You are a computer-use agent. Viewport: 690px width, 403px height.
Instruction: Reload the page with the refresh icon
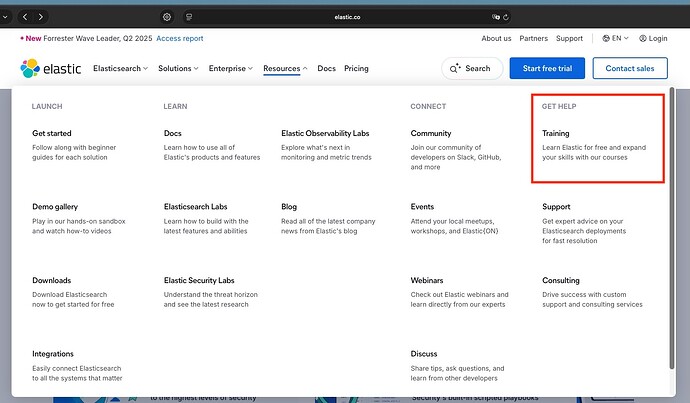[x=506, y=17]
